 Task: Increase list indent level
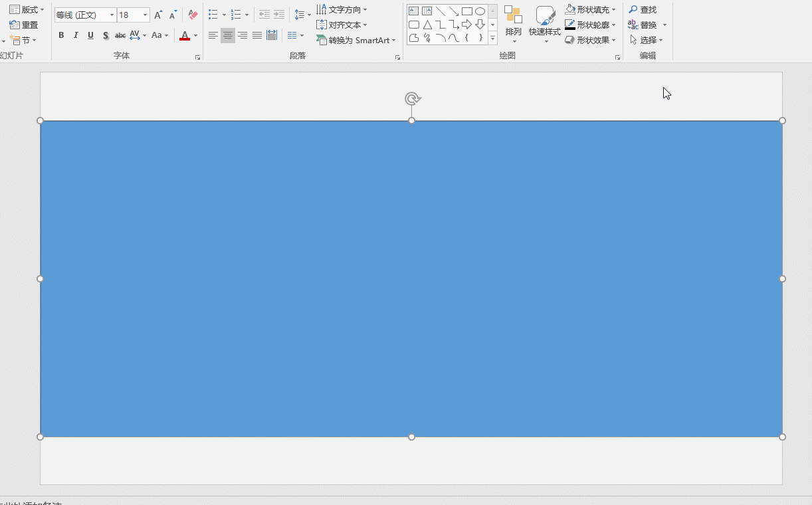click(x=279, y=15)
